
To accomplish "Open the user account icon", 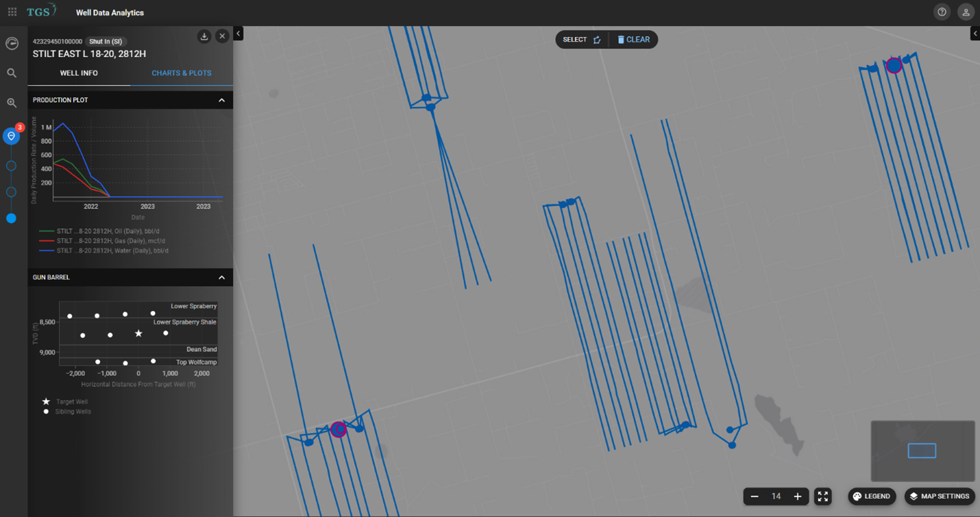I will coord(966,12).
